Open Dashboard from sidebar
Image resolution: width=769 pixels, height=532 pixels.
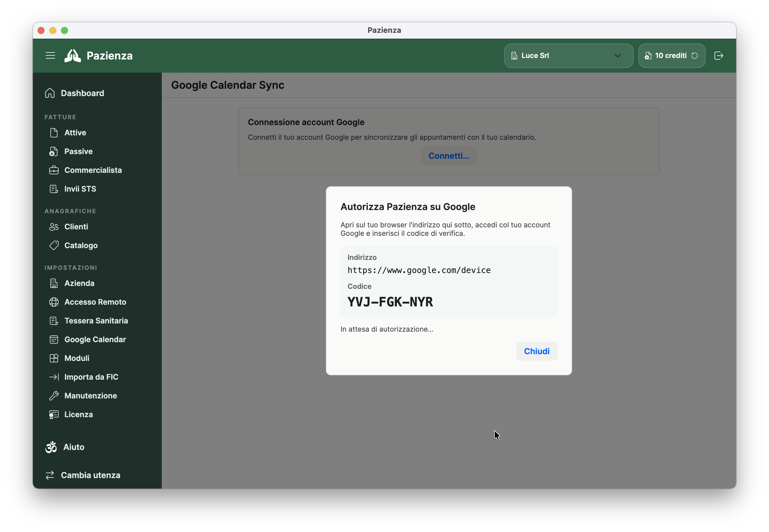[x=82, y=93]
